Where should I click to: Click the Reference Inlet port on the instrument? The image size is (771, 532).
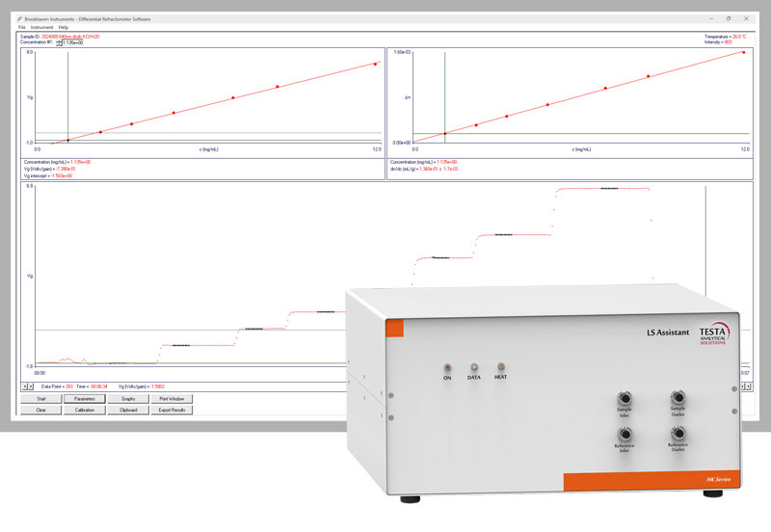point(625,434)
